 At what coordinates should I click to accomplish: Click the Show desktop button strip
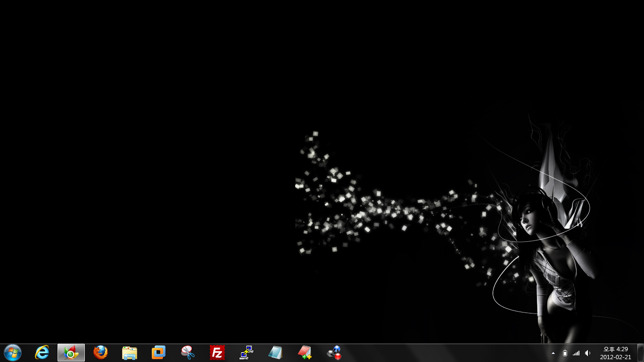(x=640, y=353)
